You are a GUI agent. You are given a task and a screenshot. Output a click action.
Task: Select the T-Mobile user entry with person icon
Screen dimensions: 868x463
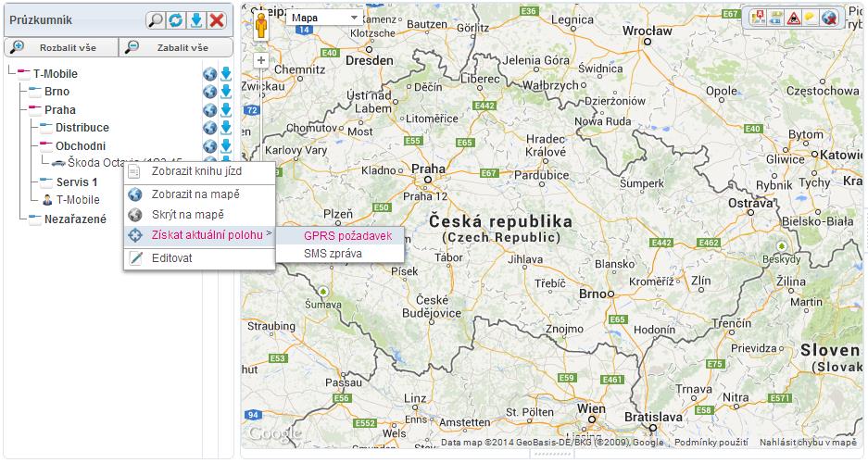tap(71, 200)
